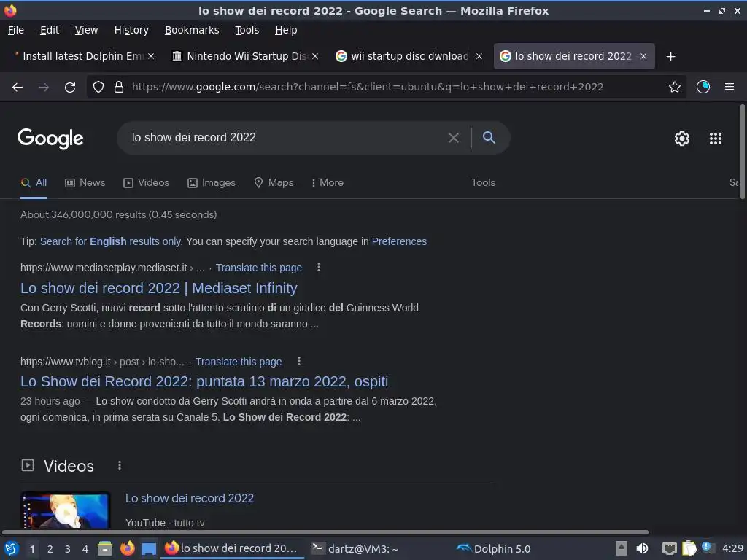This screenshot has width=747, height=560.
Task: Open Google quick settings gear
Action: (682, 138)
